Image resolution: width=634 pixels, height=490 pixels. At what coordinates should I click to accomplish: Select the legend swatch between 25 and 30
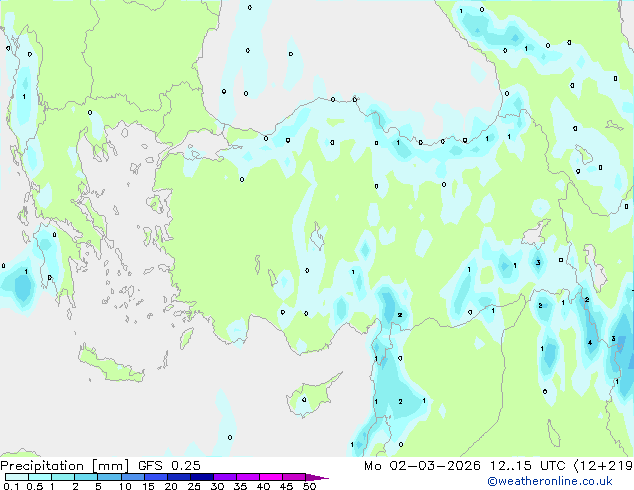coord(202,477)
